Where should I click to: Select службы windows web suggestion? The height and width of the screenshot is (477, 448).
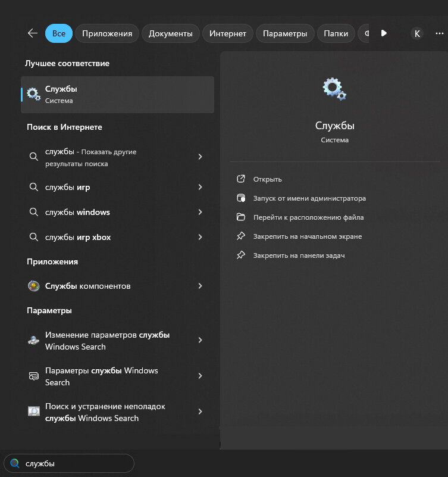point(117,212)
